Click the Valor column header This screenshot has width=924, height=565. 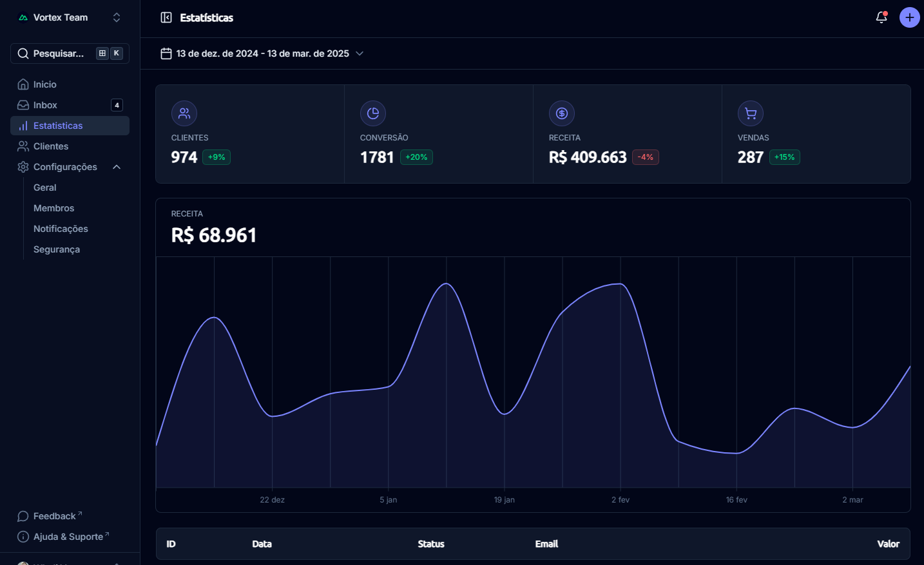click(x=888, y=544)
